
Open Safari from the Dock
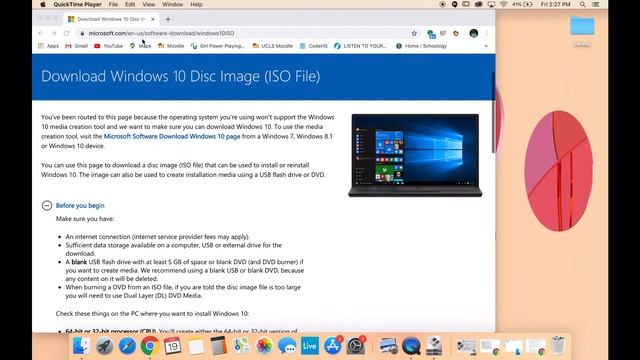coord(127,346)
